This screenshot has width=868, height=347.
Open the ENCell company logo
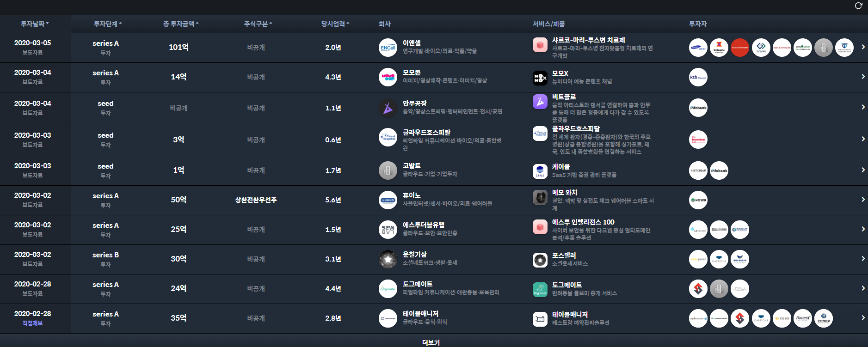tap(388, 48)
